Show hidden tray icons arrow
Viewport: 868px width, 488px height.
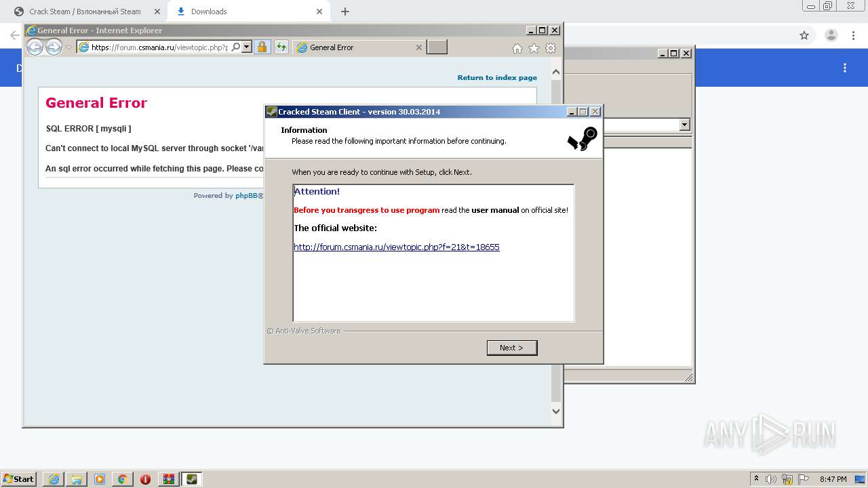[x=757, y=479]
